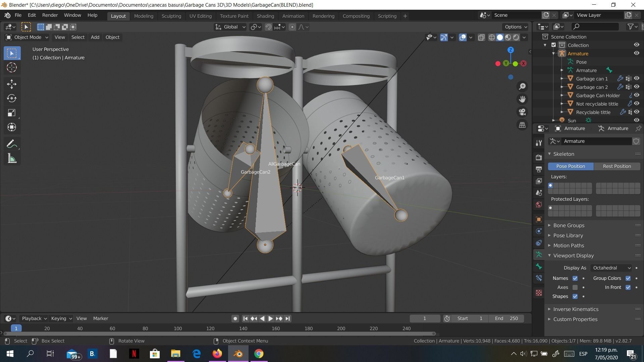The width and height of the screenshot is (644, 362).
Task: Switch to the Sculpting workspace tab
Action: point(171,16)
